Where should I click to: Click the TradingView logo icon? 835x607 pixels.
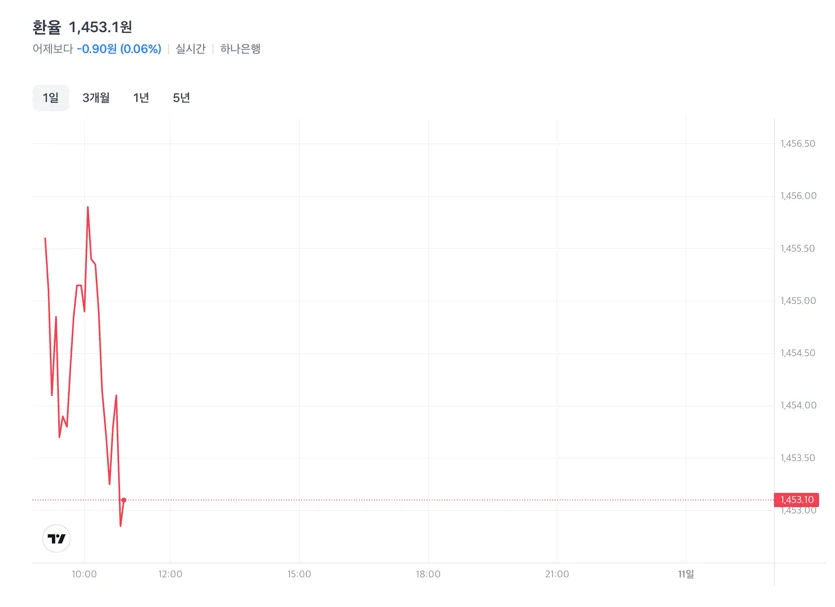(x=56, y=538)
